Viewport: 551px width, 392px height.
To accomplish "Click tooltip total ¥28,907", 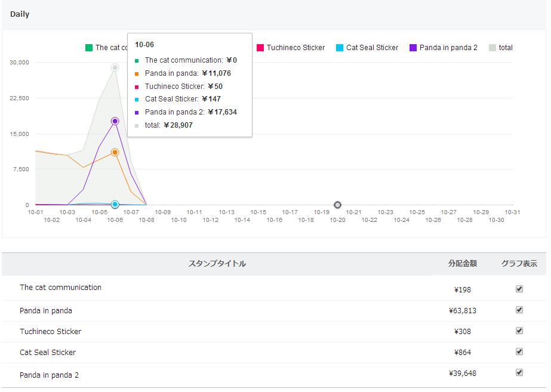I will 178,125.
